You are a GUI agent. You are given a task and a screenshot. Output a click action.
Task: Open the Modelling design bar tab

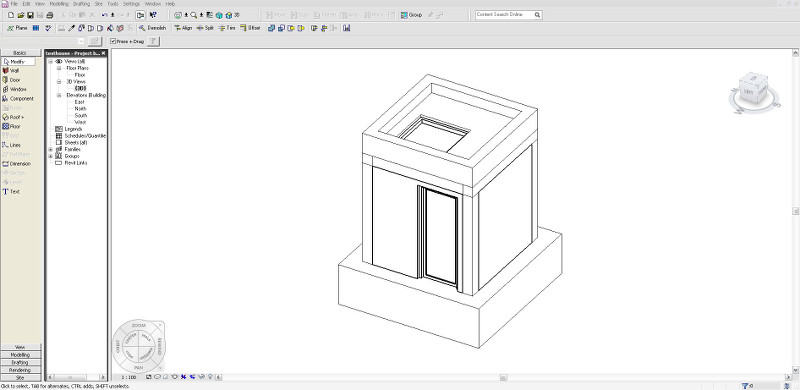click(x=20, y=355)
